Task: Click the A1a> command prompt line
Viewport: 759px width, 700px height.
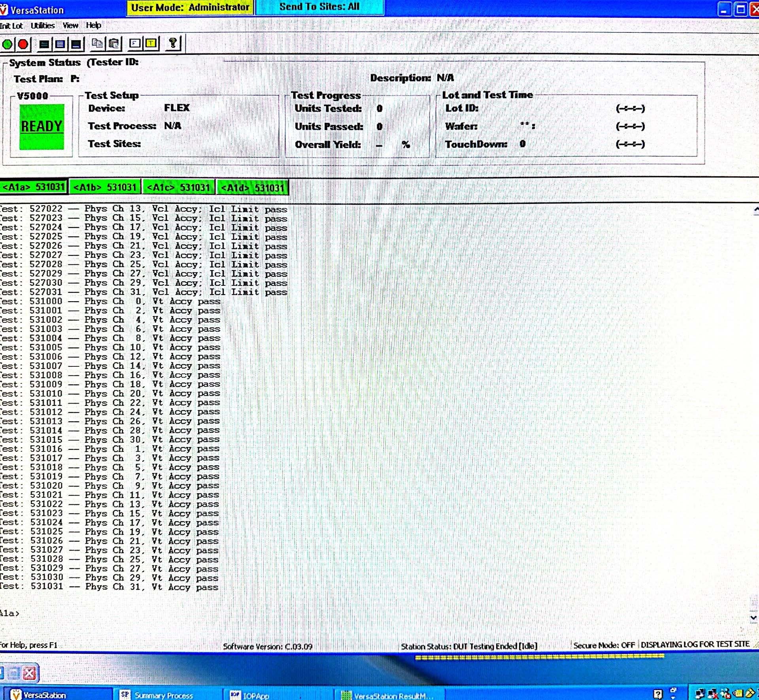Action: (10, 613)
